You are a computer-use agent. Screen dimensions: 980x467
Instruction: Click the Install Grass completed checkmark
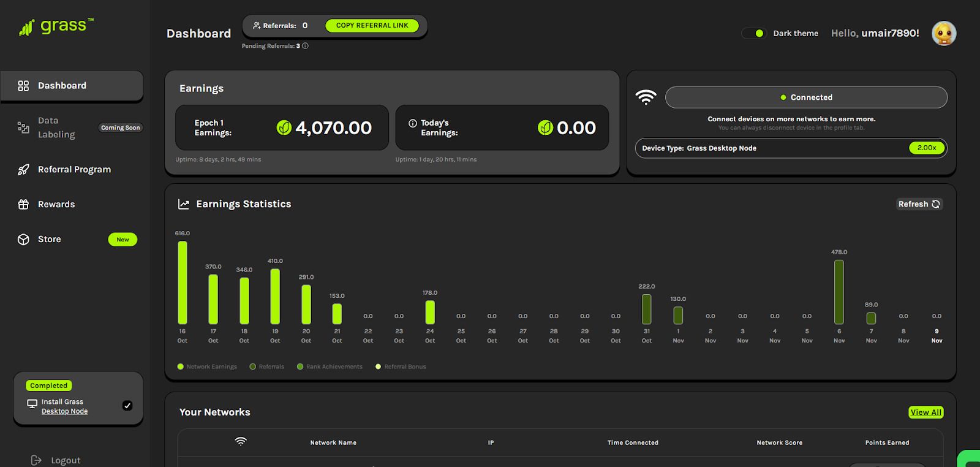tap(127, 405)
